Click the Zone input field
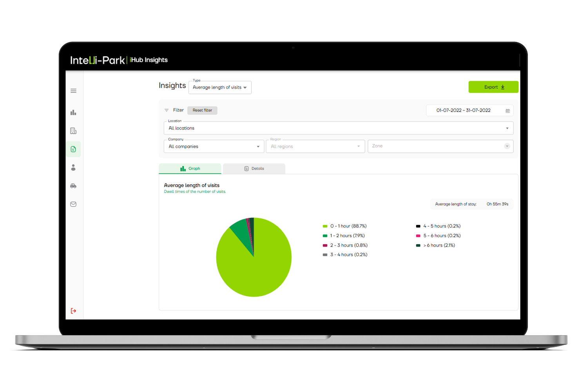 tap(435, 146)
